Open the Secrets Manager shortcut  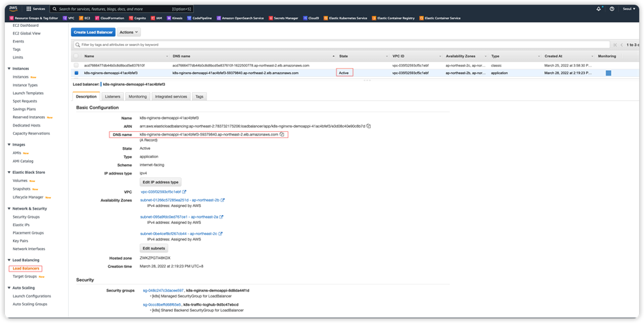click(283, 18)
